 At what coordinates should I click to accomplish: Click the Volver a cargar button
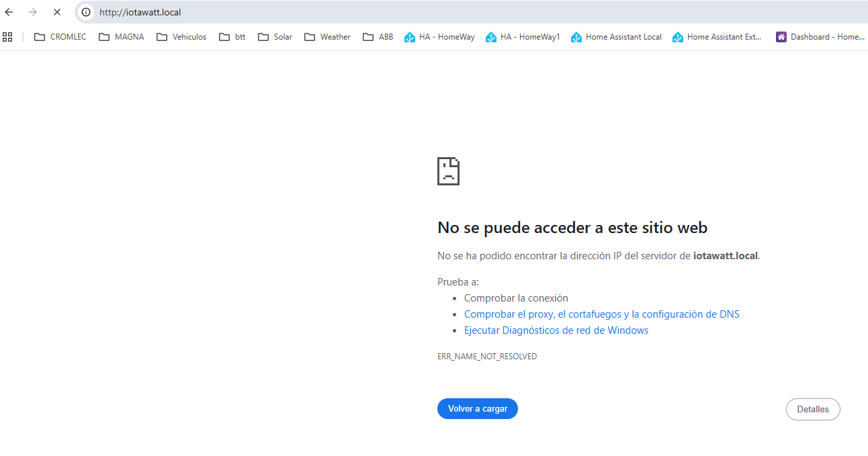[x=477, y=408]
